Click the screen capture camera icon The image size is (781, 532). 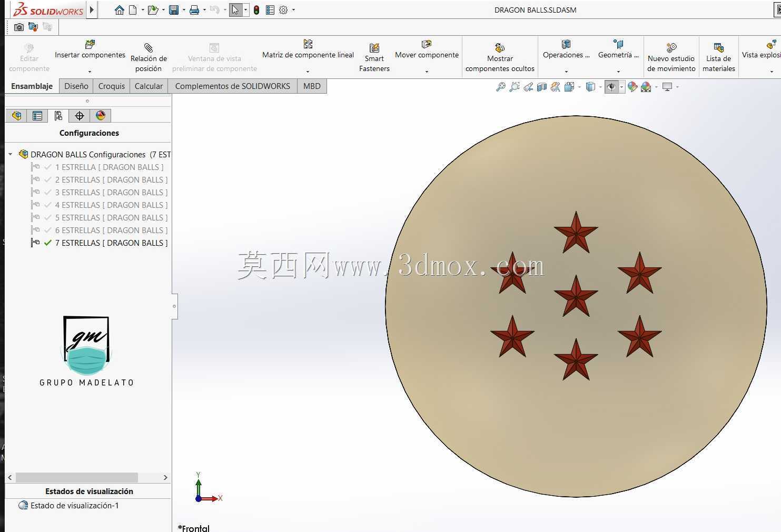(x=19, y=27)
